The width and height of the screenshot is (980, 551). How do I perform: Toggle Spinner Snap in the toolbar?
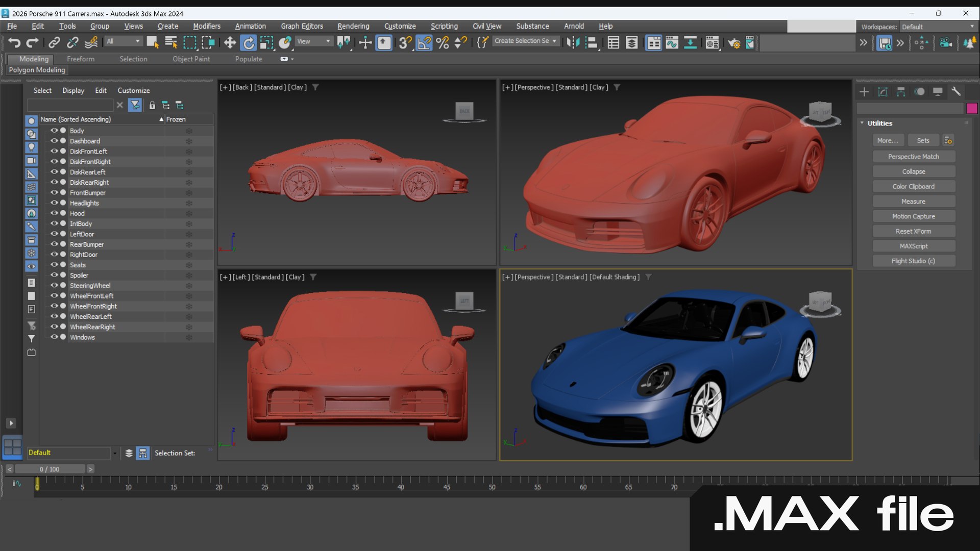pyautogui.click(x=461, y=43)
